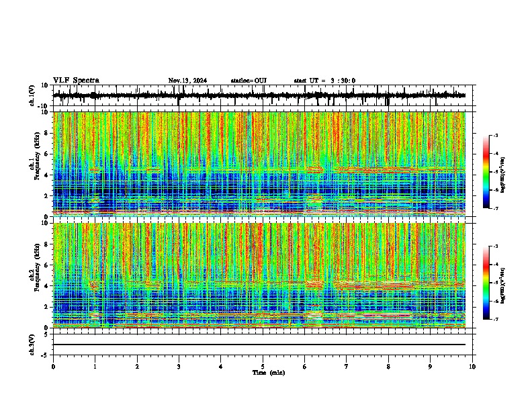Click the ch.3 flat line trace

(259, 345)
